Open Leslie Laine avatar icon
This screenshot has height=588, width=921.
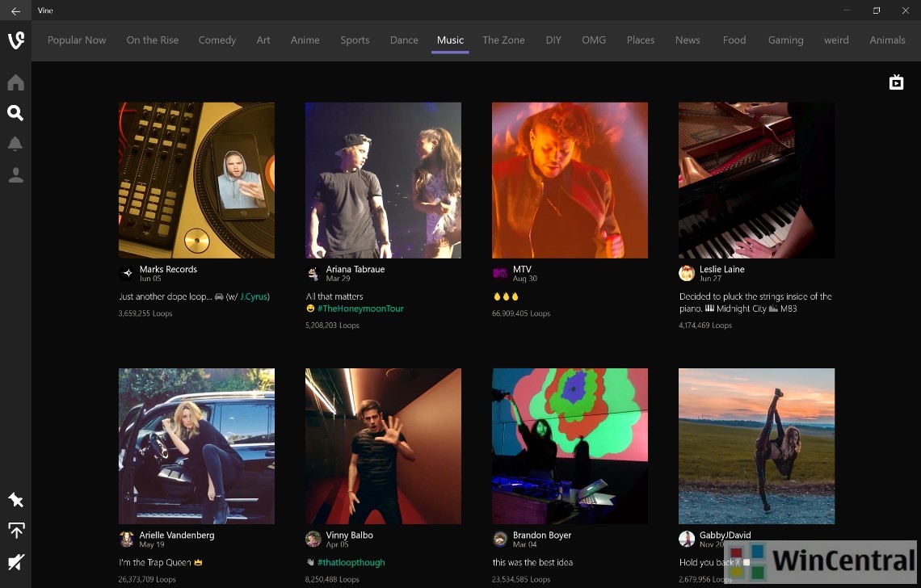[x=687, y=273]
